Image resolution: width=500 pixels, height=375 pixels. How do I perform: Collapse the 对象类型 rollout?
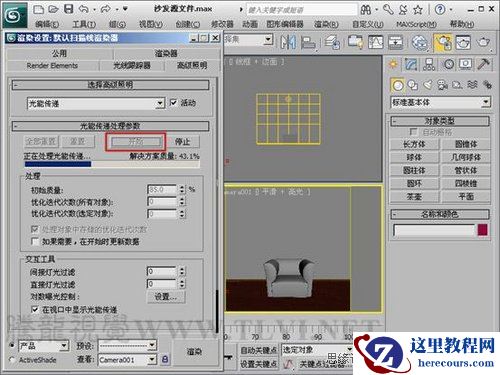click(440, 121)
